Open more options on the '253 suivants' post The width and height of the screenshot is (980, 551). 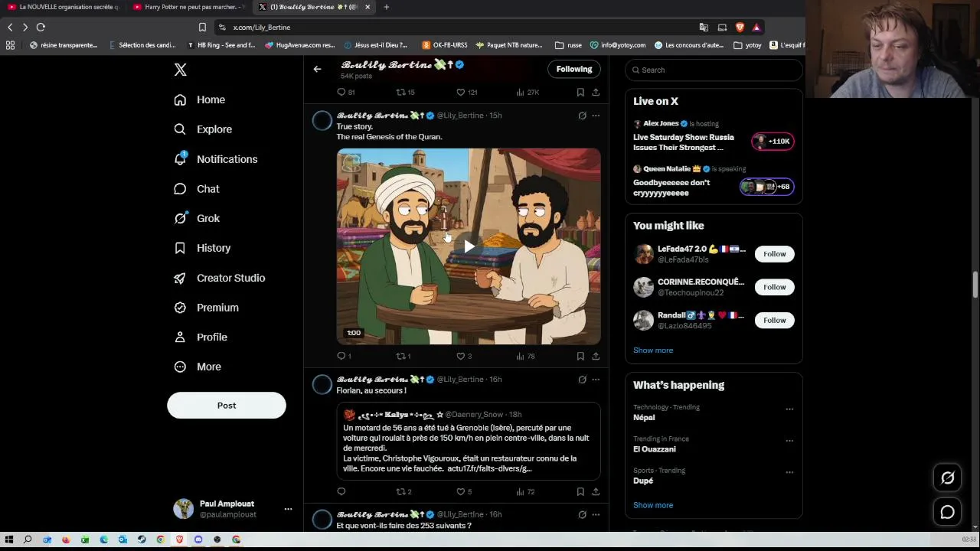pyautogui.click(x=596, y=515)
